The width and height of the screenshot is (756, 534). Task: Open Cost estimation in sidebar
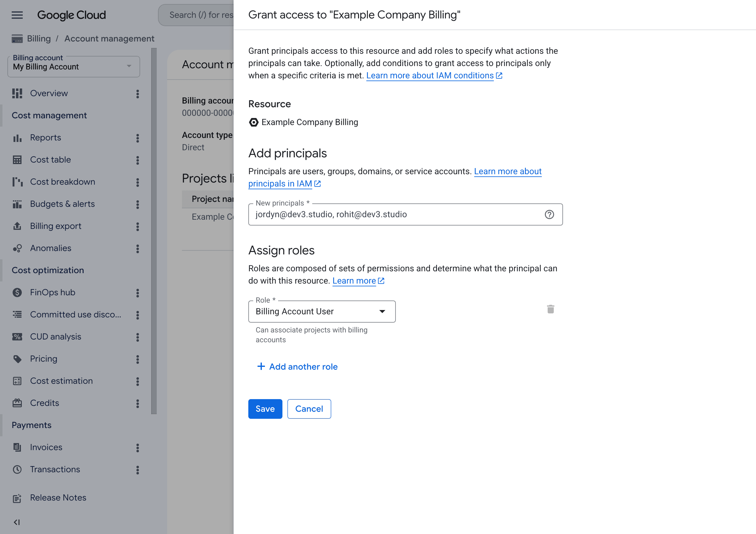(x=61, y=381)
